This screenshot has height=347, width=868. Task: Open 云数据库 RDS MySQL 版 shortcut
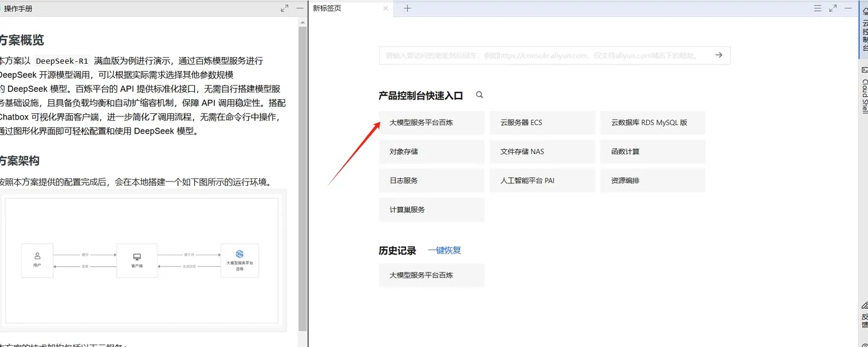click(653, 123)
